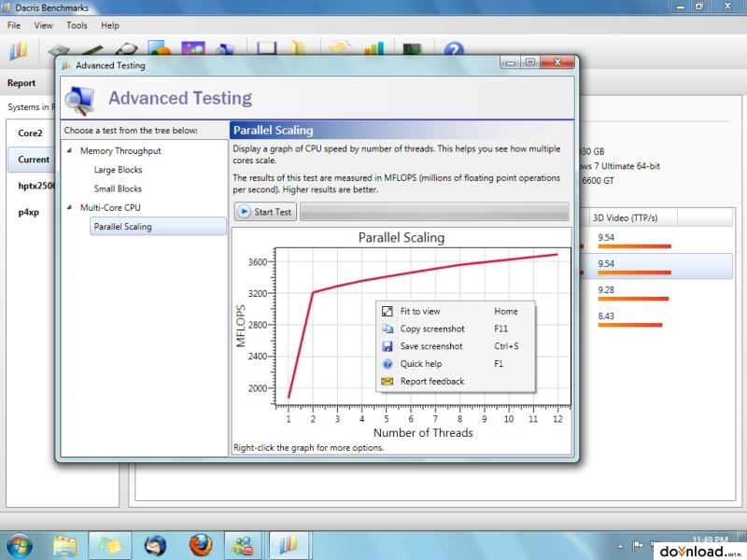Image resolution: width=747 pixels, height=560 pixels.
Task: Click the 6600 GT text in main window
Action: pos(598,180)
